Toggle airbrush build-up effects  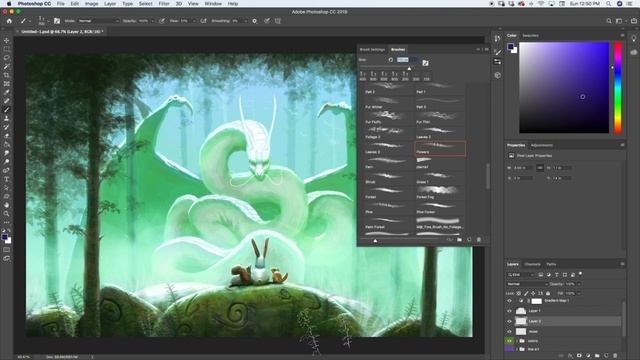coord(203,21)
